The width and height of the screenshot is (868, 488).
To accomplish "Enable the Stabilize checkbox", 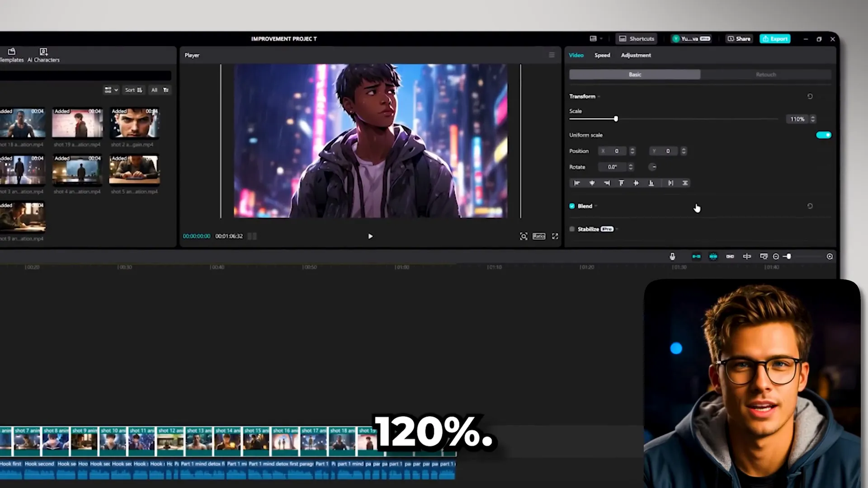I will point(572,229).
